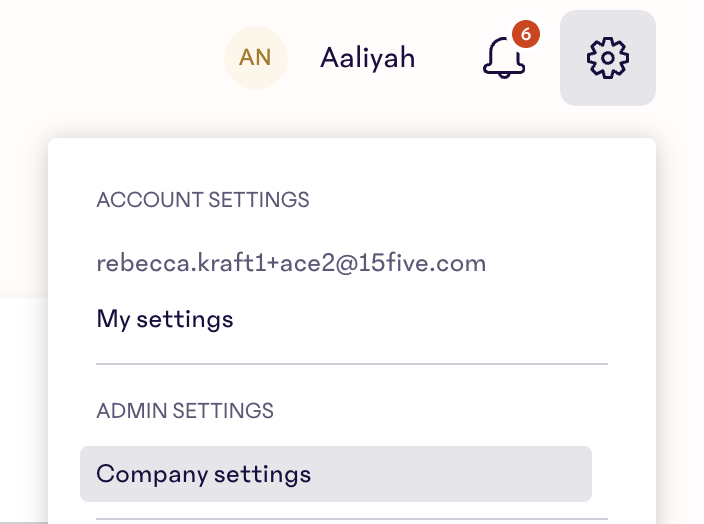Open Company settings

(204, 474)
